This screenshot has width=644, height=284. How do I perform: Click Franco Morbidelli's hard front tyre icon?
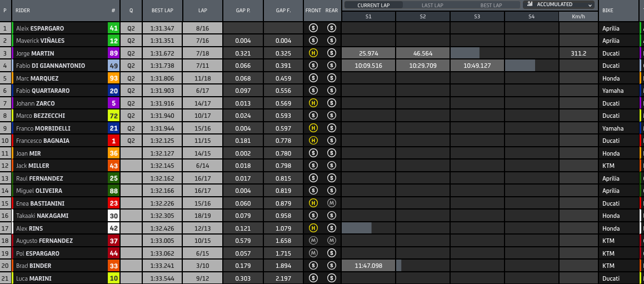click(x=313, y=128)
